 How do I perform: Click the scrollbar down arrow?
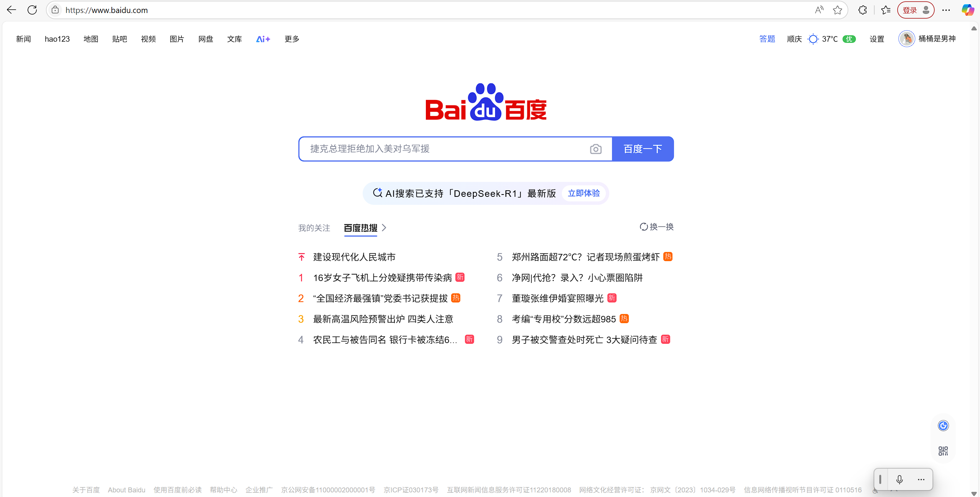(974, 494)
